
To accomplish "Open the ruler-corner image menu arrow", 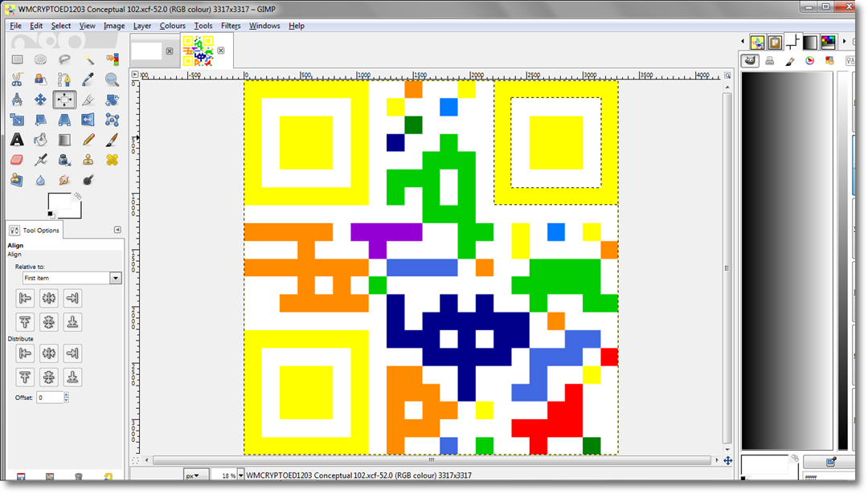I will (x=135, y=74).
